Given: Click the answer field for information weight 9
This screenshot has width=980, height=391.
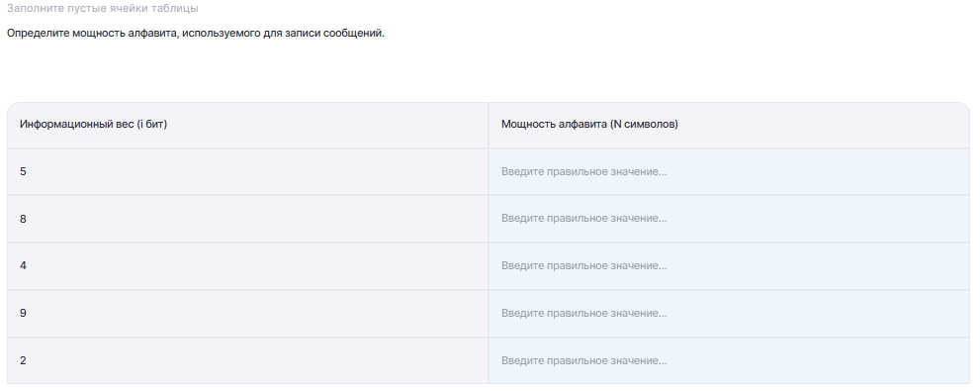Looking at the screenshot, I should 729,314.
